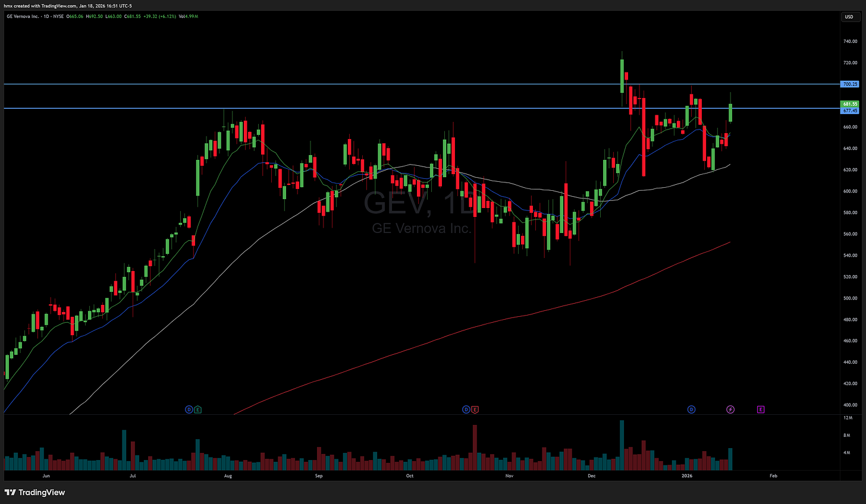Viewport: 866px width, 504px height.
Task: Click the blue dividend marker in January 2026
Action: (691, 409)
